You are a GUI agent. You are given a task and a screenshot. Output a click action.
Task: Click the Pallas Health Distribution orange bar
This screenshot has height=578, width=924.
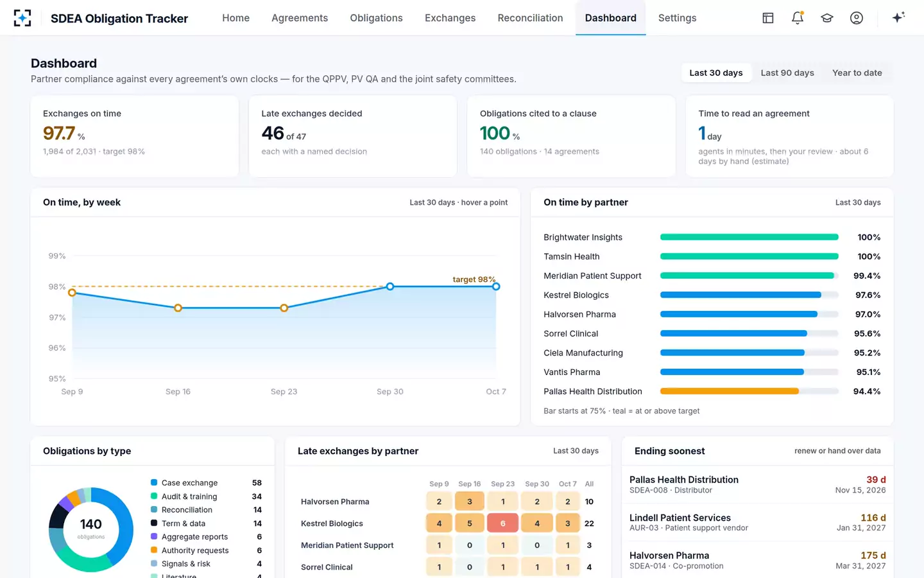(730, 391)
